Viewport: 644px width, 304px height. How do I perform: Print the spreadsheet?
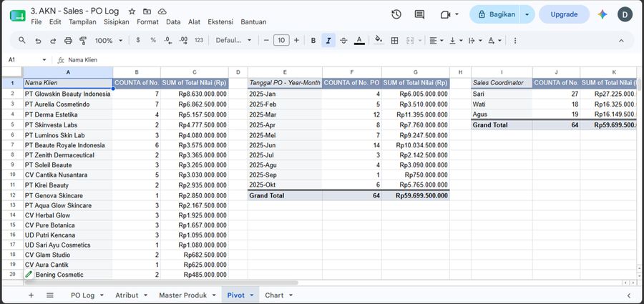(68, 40)
